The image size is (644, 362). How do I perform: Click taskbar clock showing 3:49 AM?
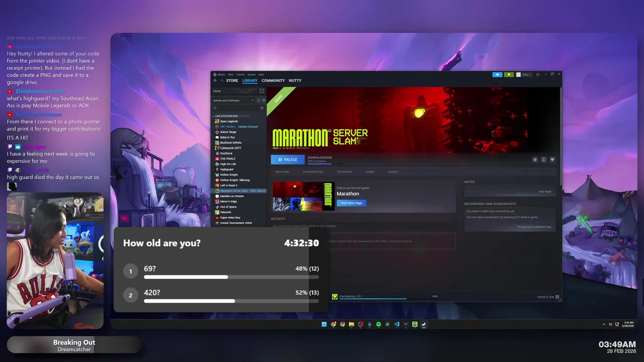(x=628, y=324)
